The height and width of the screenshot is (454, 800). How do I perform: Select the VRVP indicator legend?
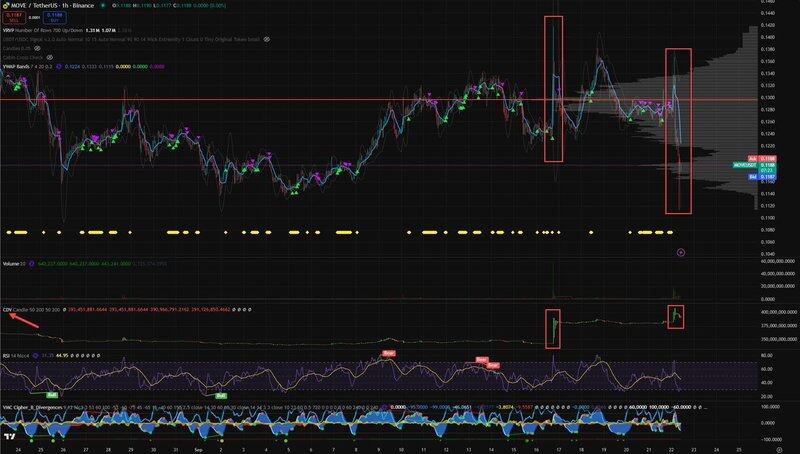tap(42, 30)
